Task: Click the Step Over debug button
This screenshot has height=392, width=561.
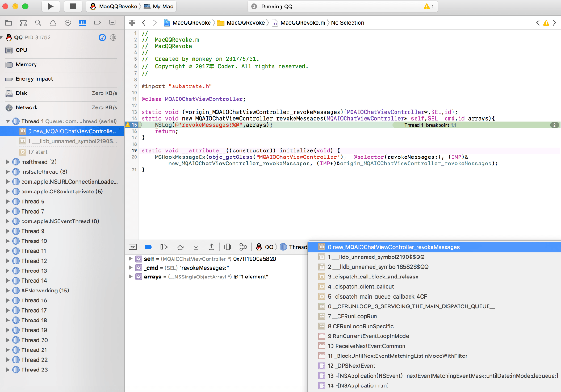Action: coord(180,247)
